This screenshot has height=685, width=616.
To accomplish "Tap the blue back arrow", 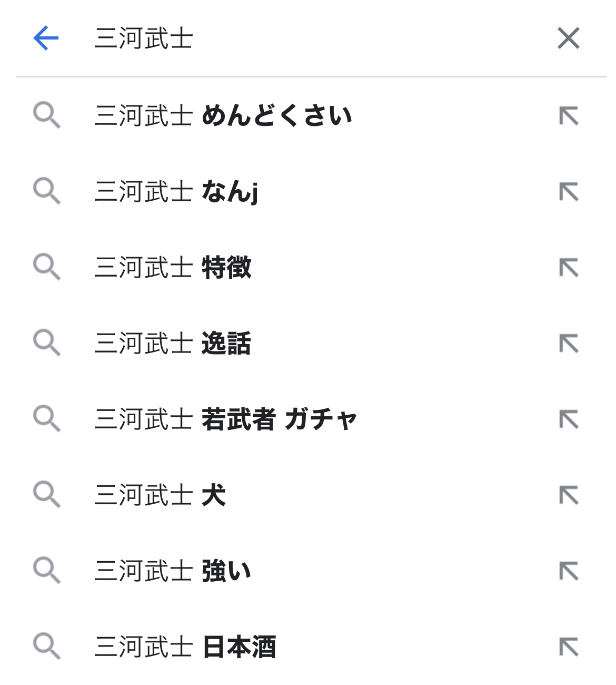I will point(46,38).
